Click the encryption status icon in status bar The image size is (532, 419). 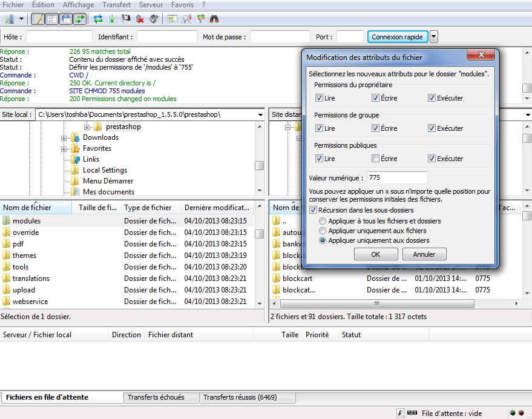click(x=401, y=413)
